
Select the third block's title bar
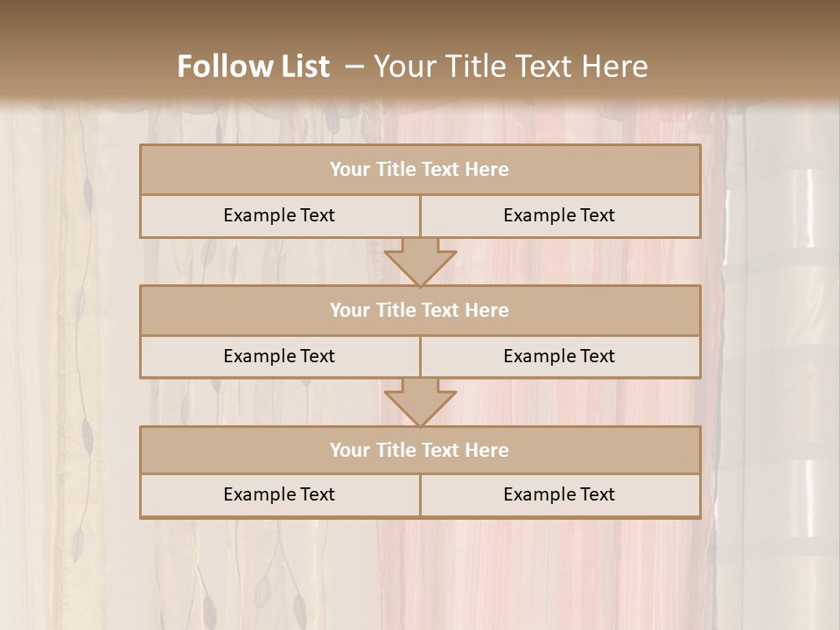(x=420, y=450)
